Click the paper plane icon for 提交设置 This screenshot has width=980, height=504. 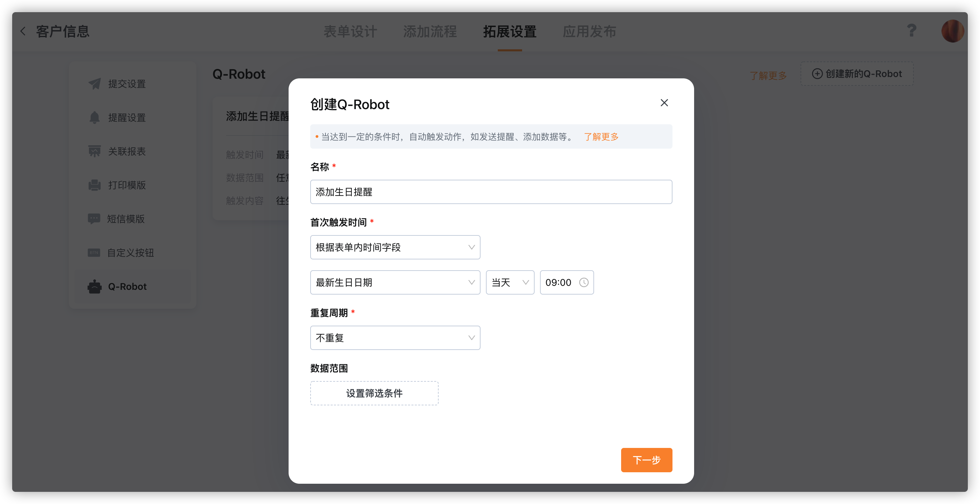tap(94, 84)
